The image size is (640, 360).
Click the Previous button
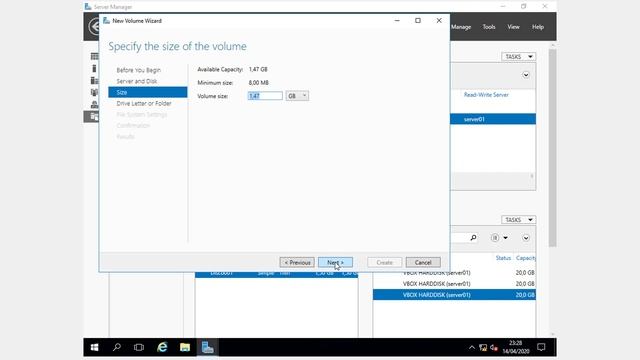(297, 262)
